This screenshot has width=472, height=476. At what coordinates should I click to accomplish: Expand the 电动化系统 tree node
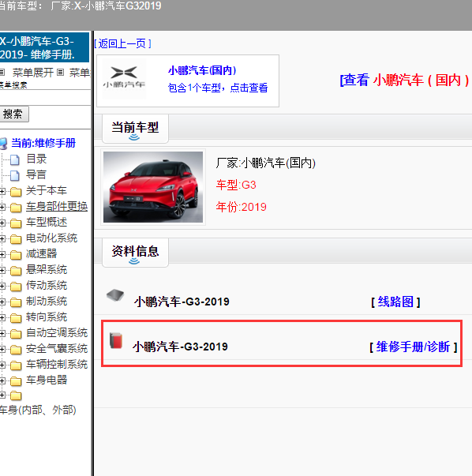click(2, 238)
